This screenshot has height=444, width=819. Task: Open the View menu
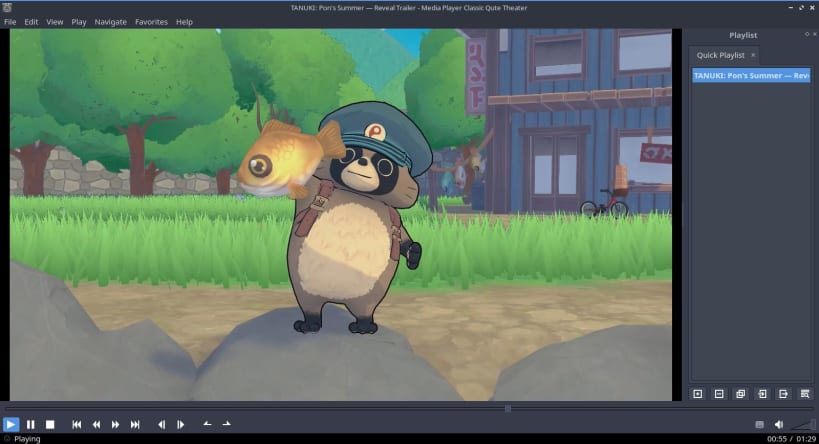click(x=55, y=22)
